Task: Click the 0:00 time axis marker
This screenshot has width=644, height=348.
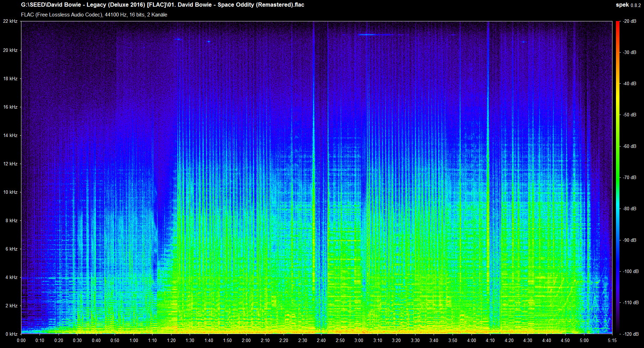Action: 21,340
